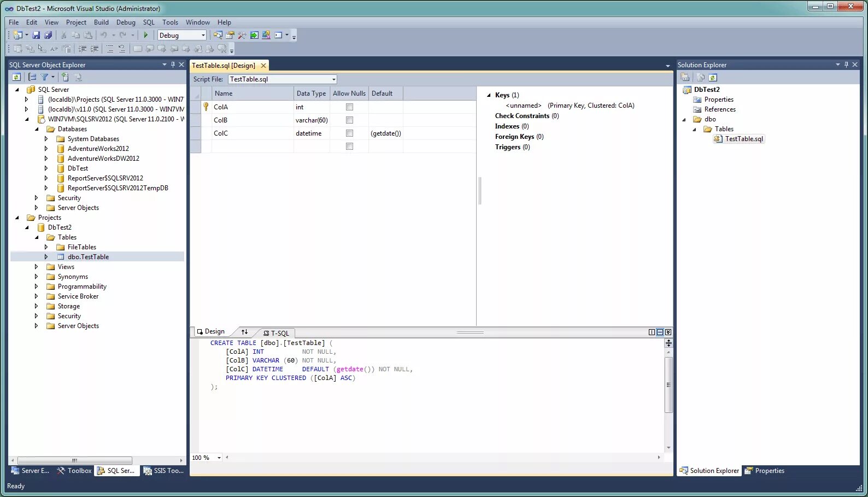Click the Check Constraints heading

coord(522,116)
